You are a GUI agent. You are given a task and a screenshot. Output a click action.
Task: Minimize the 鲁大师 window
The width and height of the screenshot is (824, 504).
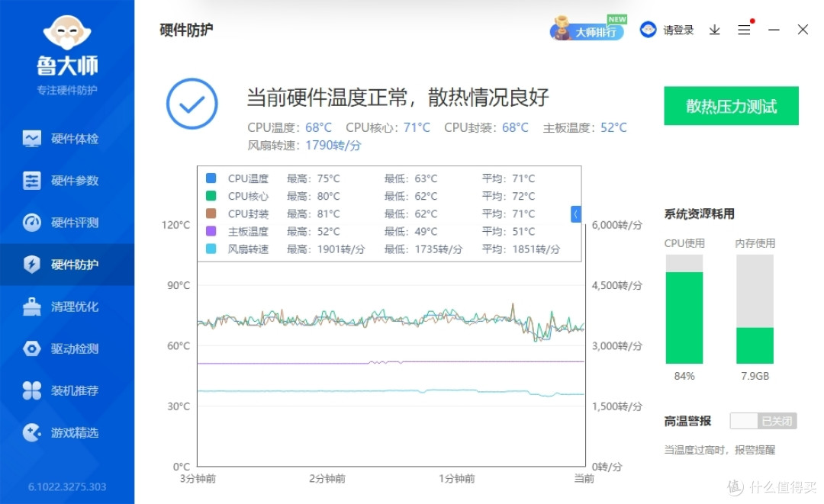tap(774, 30)
